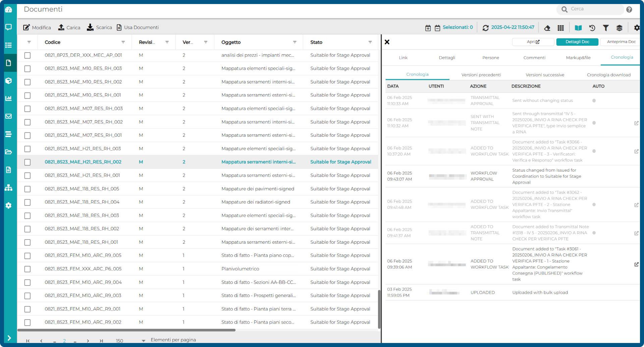The width and height of the screenshot is (644, 347).
Task: Open the folder sidebar icon
Action: (9, 152)
